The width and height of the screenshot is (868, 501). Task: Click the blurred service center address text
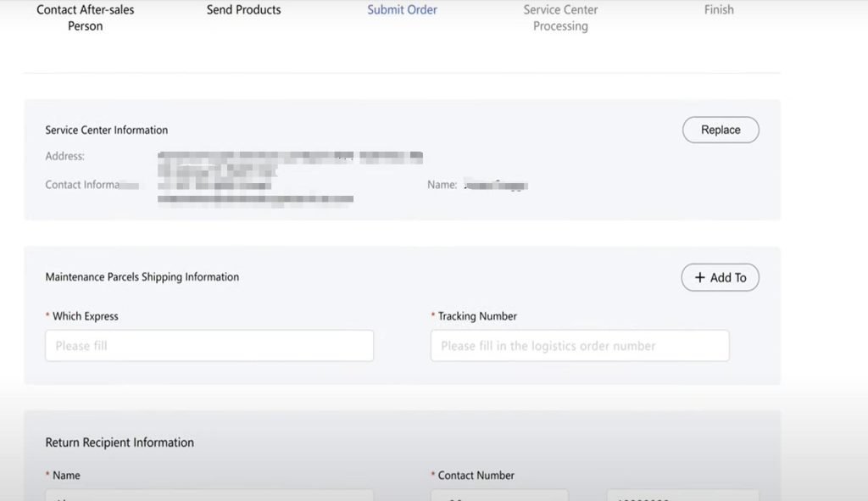coord(290,157)
